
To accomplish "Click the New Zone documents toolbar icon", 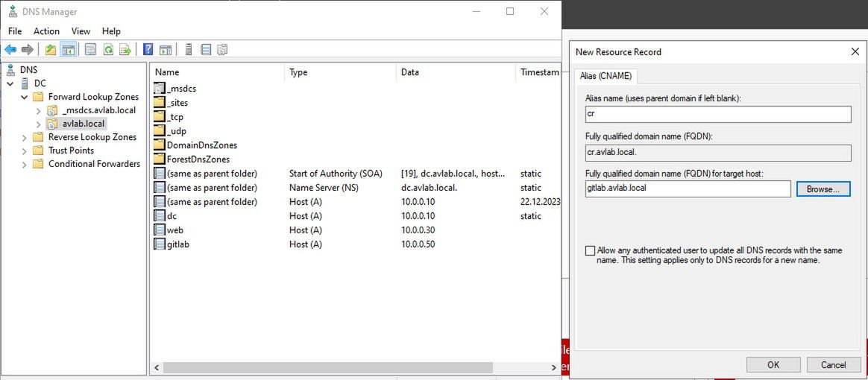I will (222, 50).
